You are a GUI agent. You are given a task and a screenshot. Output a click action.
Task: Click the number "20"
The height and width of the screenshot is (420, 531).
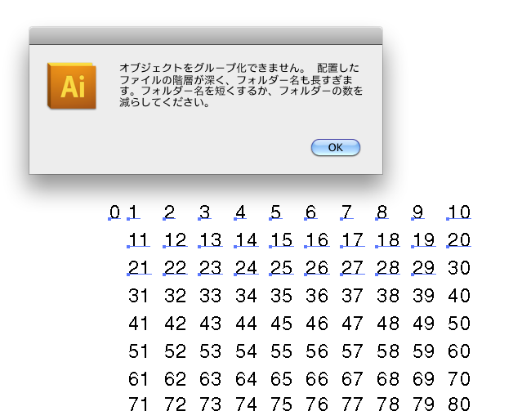click(459, 240)
